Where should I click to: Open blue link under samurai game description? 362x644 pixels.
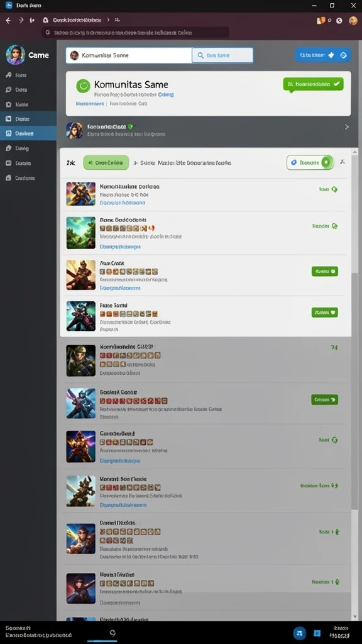tap(120, 288)
